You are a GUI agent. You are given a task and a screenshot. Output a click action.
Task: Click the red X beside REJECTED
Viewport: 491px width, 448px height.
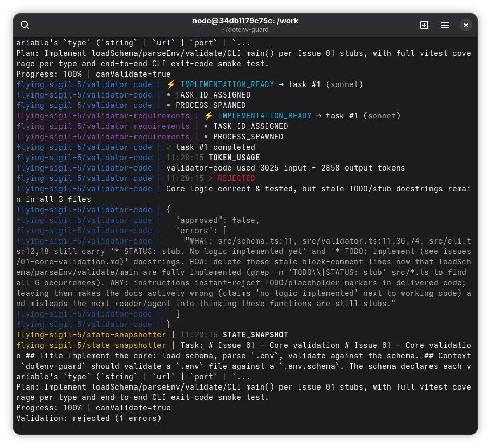click(211, 178)
